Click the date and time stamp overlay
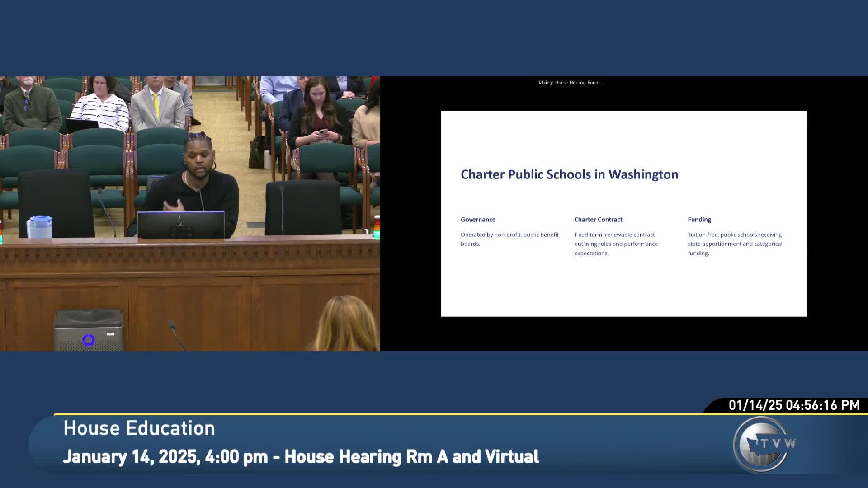868x488 pixels. click(x=794, y=405)
